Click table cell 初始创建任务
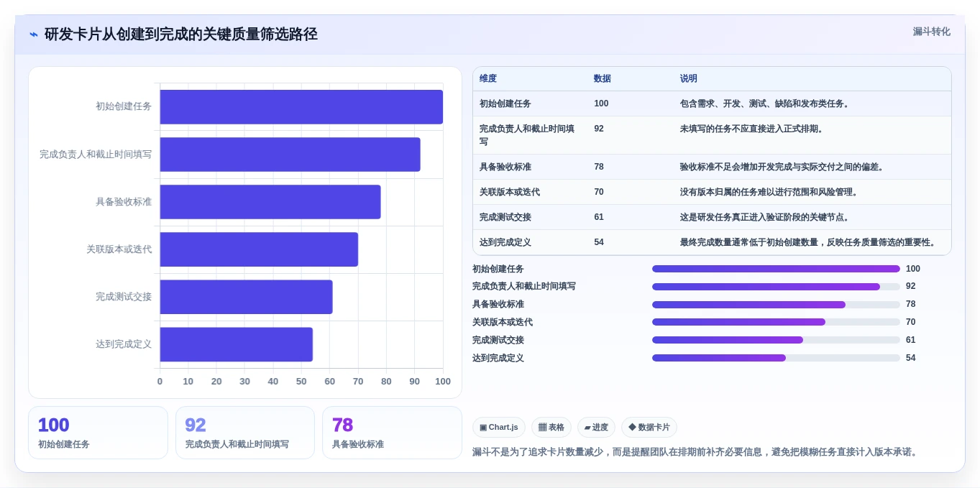Screen dimensions: 980x488 (505, 103)
